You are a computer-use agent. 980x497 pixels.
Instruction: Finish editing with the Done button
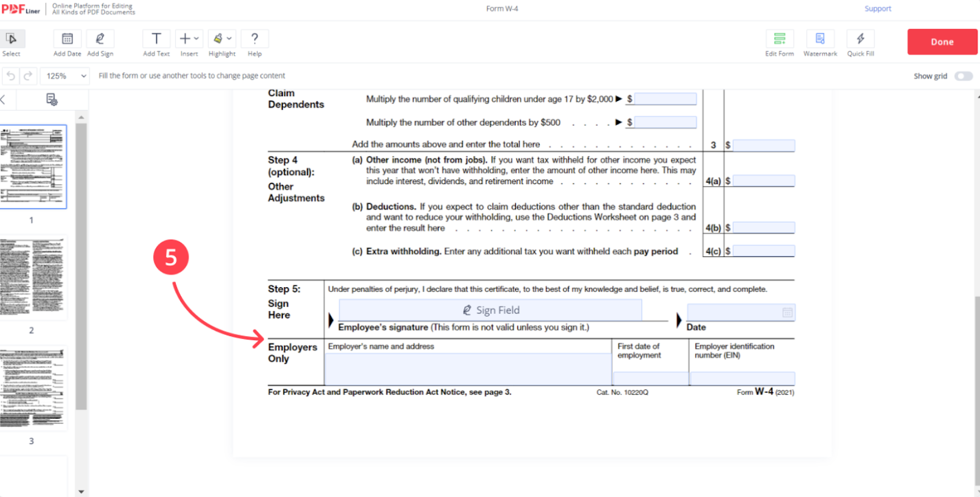(x=942, y=42)
